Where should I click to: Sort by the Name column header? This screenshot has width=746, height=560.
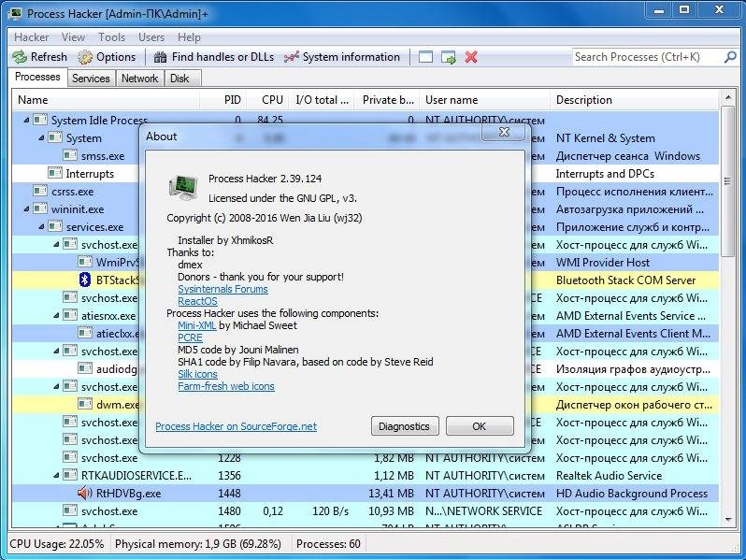106,100
